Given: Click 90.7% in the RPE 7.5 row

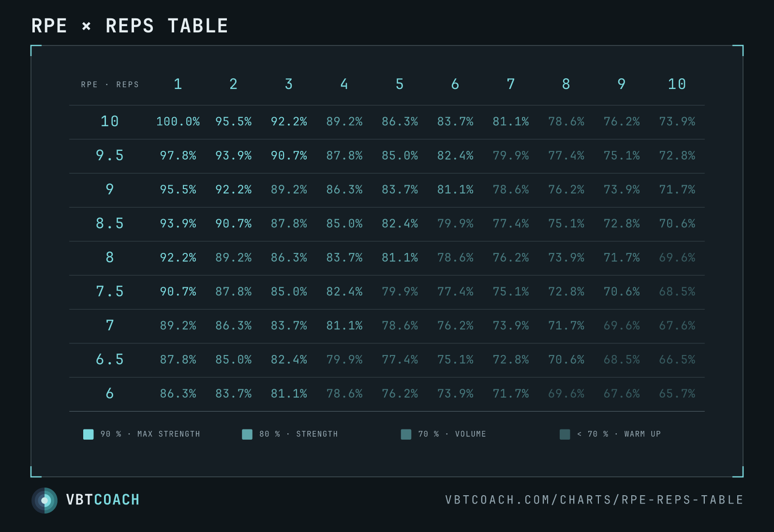Looking at the screenshot, I should tap(178, 291).
